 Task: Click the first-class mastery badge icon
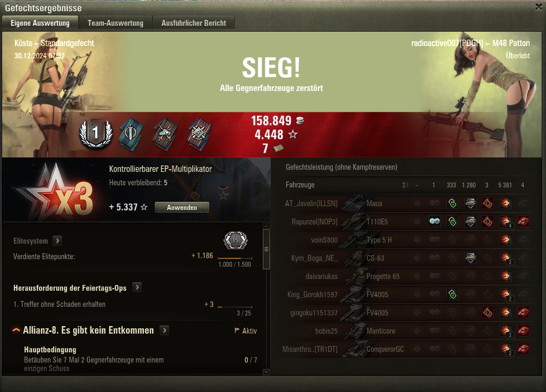(96, 133)
